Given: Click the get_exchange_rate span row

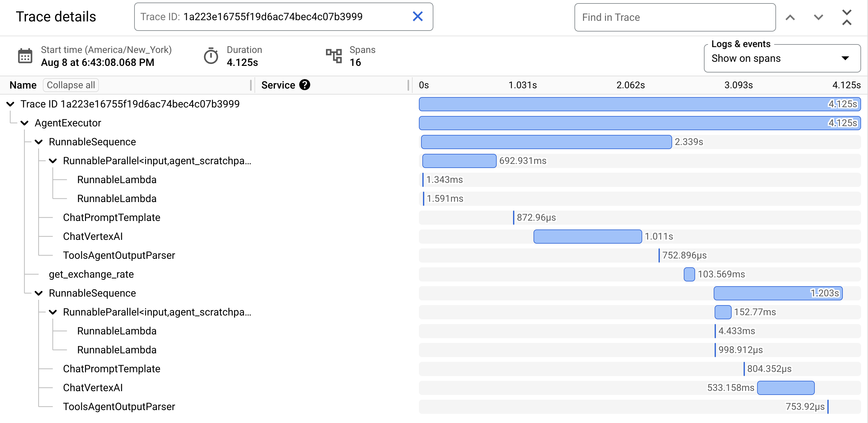Looking at the screenshot, I should click(91, 274).
